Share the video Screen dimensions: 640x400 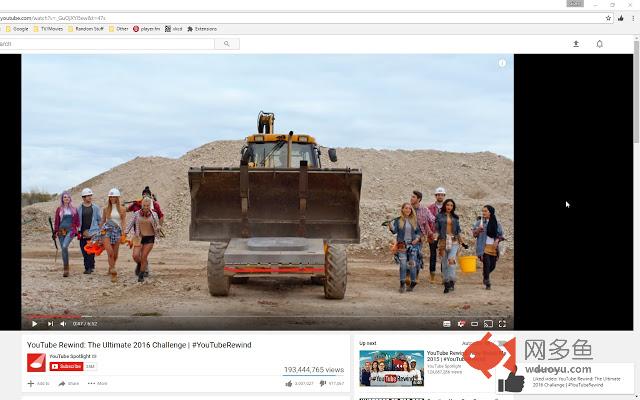(69, 384)
